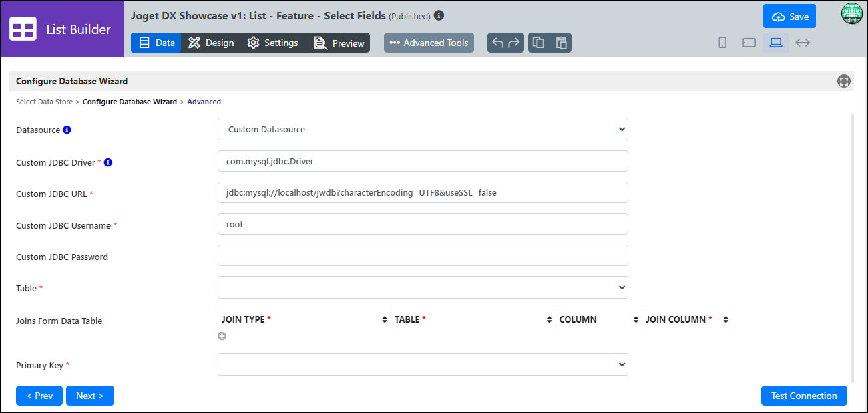This screenshot has width=868, height=413.
Task: Switch to tablet preview icon
Action: click(x=749, y=43)
